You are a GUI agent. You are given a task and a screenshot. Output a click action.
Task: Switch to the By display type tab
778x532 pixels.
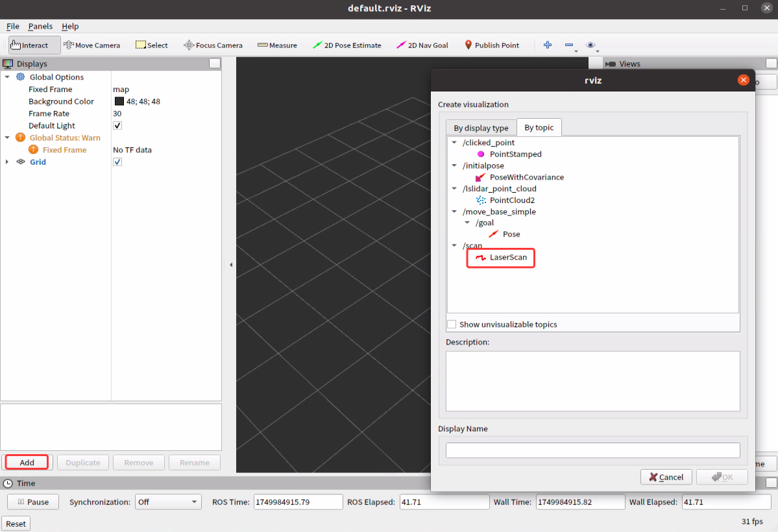(480, 127)
